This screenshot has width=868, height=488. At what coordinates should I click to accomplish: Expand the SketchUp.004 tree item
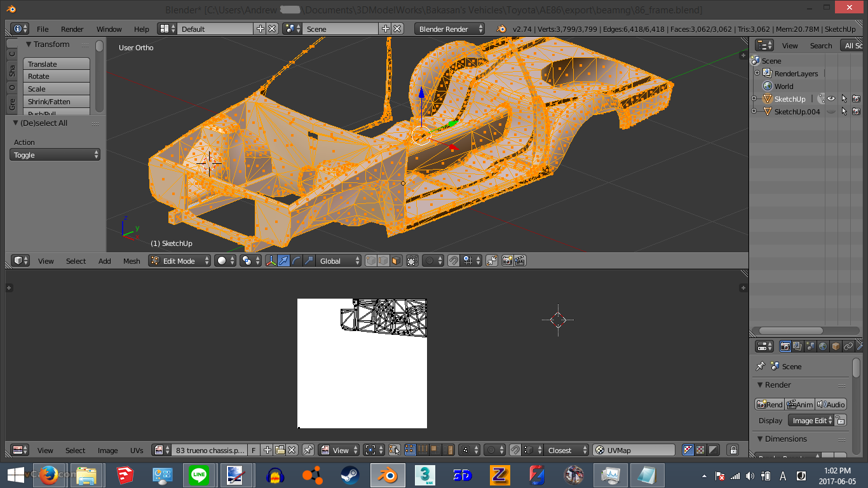coord(754,111)
